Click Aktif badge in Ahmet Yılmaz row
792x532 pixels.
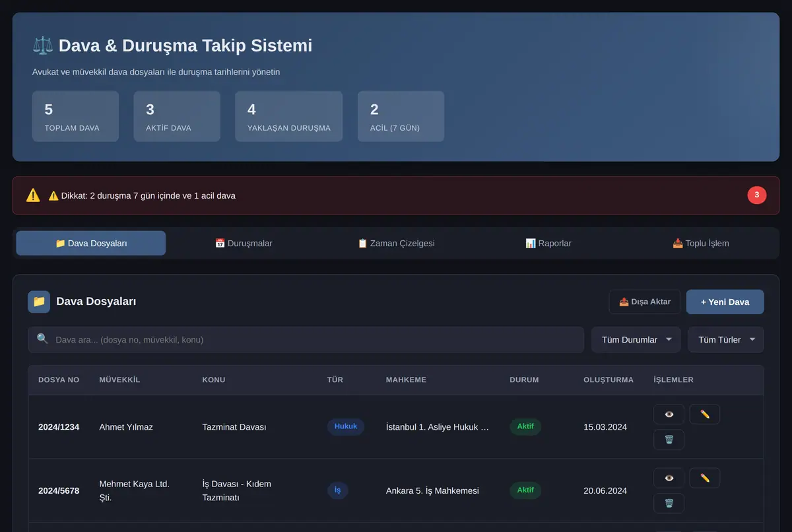coord(525,426)
